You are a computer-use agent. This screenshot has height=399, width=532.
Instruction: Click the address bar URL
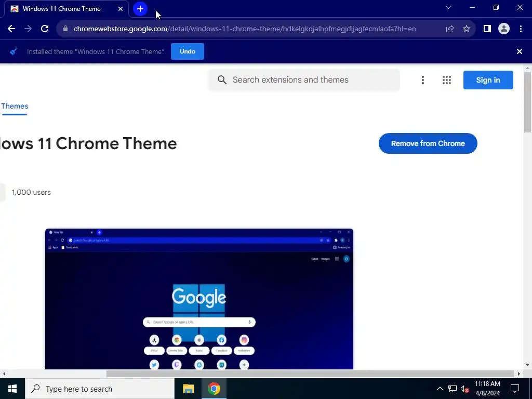tap(245, 29)
